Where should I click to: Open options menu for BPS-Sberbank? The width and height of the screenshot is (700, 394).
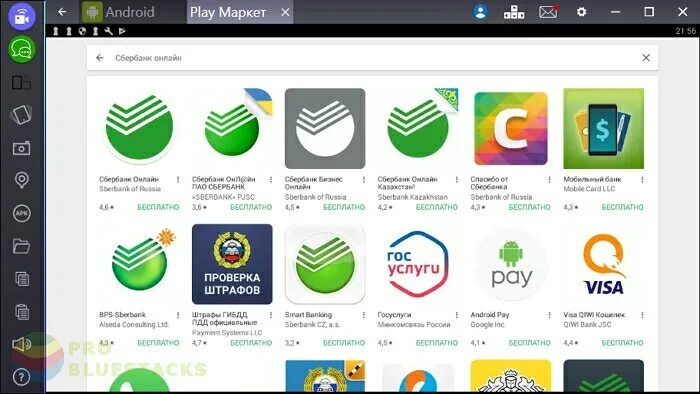point(178,315)
